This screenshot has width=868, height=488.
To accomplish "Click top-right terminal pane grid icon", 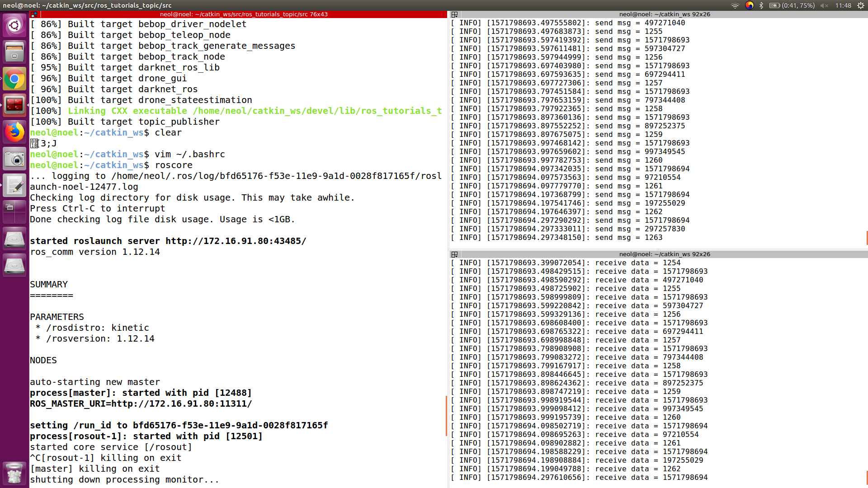I will [x=455, y=14].
